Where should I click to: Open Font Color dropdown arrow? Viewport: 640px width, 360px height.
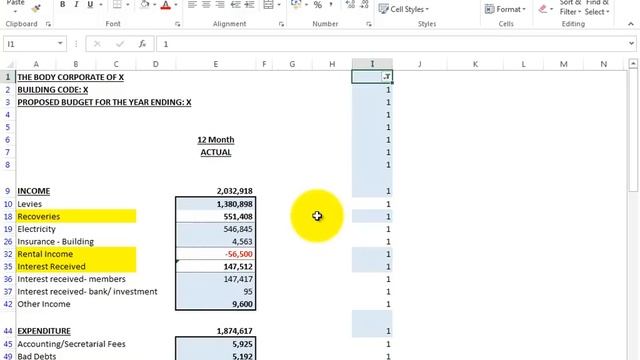tap(176, 5)
